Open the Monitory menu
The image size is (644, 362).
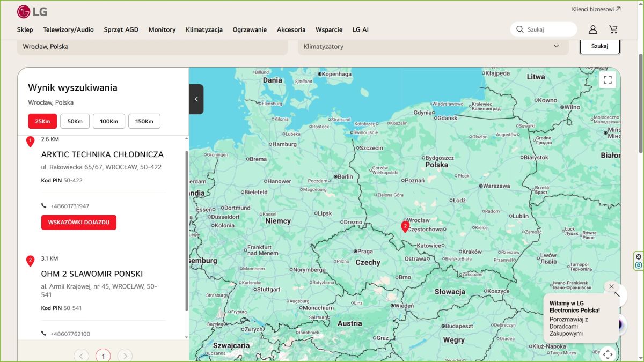162,29
